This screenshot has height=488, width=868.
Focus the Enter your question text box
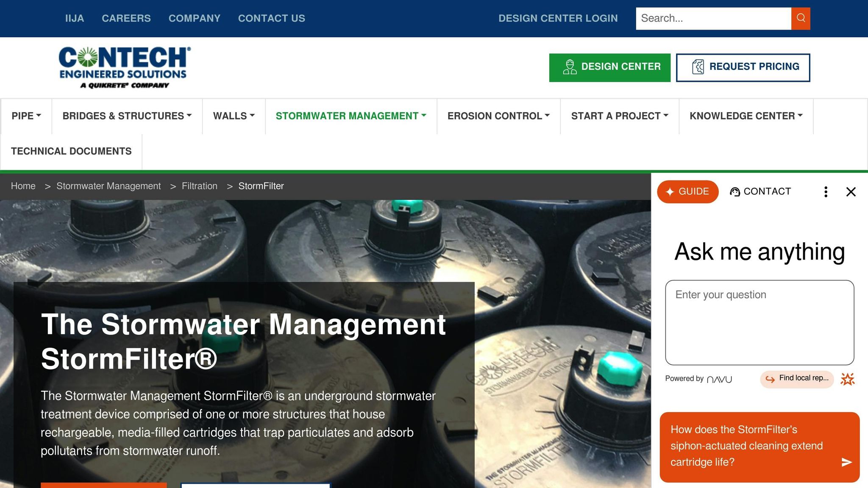pos(759,322)
